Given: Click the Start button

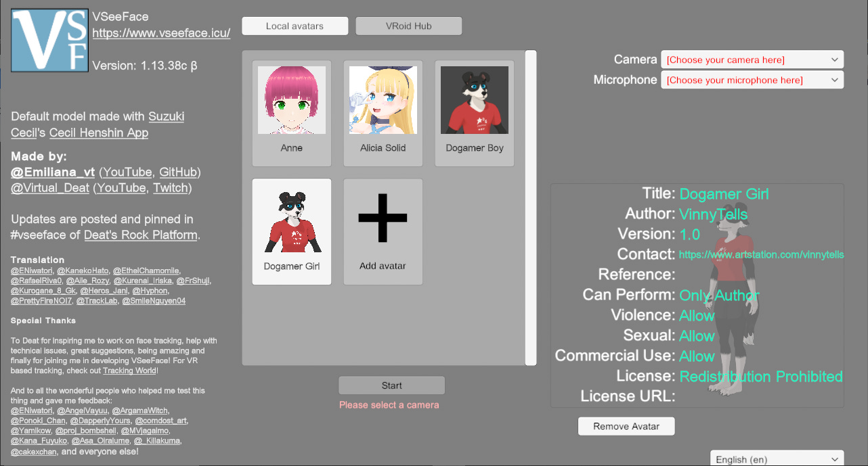Looking at the screenshot, I should 392,386.
